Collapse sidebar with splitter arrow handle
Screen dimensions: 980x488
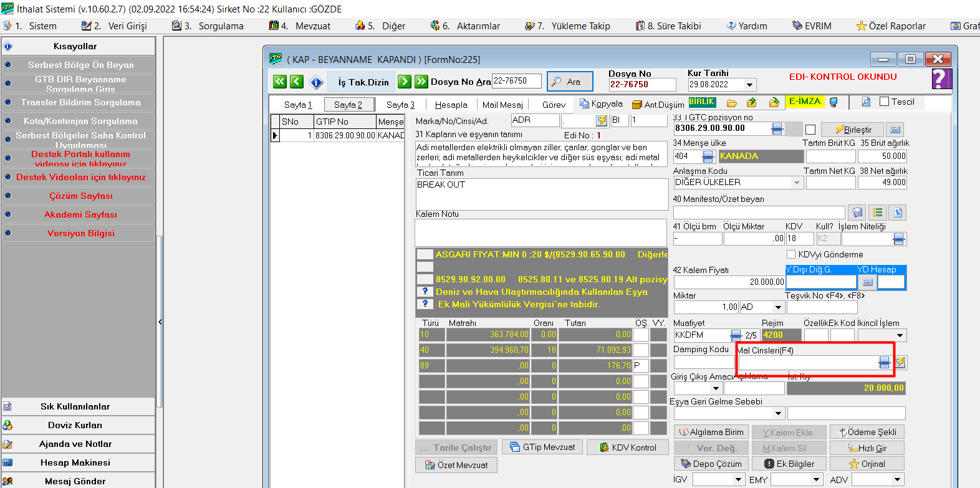tap(160, 322)
